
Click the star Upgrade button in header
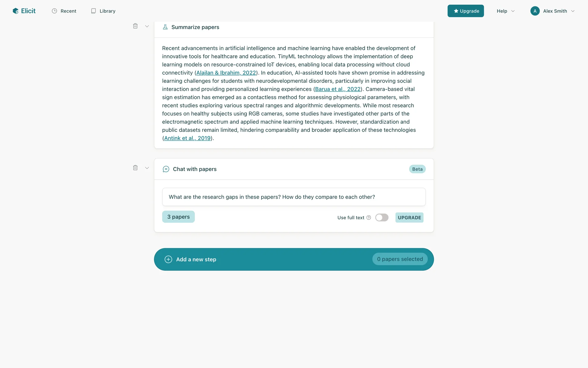[466, 11]
